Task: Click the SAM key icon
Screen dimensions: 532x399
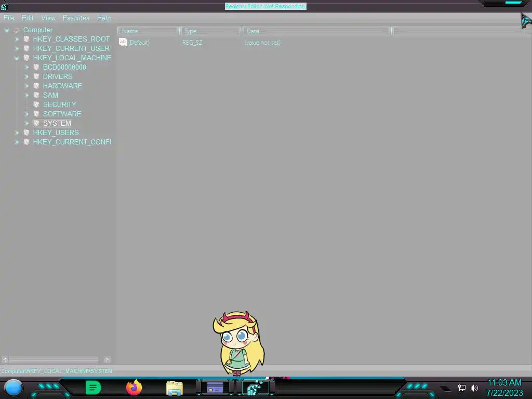Action: 36,95
